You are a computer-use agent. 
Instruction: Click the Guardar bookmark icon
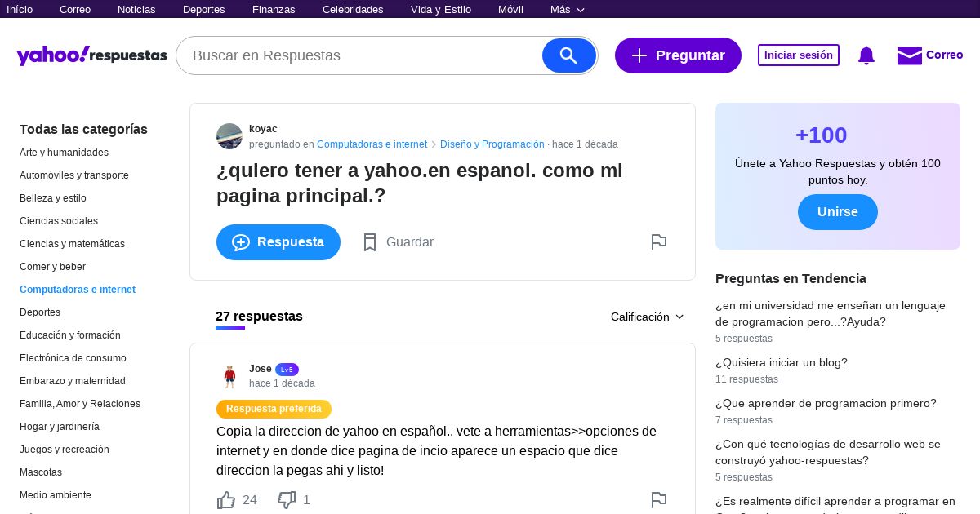click(370, 242)
